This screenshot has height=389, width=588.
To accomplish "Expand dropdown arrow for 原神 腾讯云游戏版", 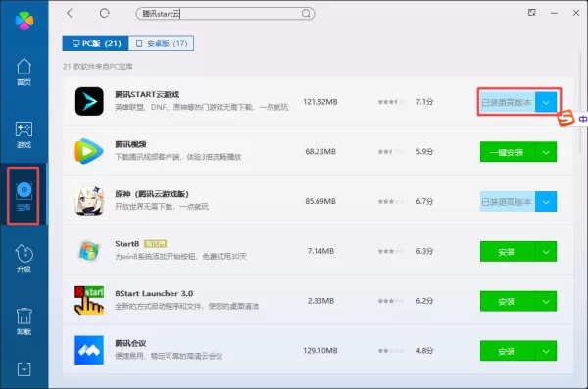I will coord(546,202).
